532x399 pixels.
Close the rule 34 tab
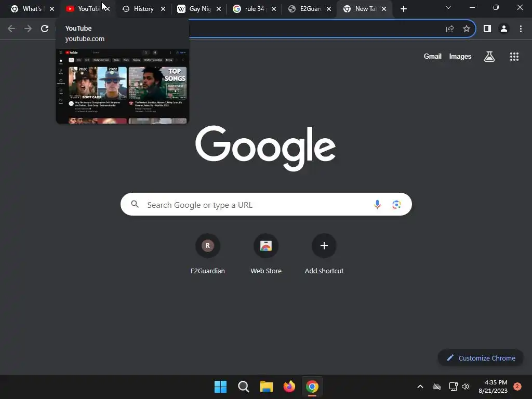274,9
